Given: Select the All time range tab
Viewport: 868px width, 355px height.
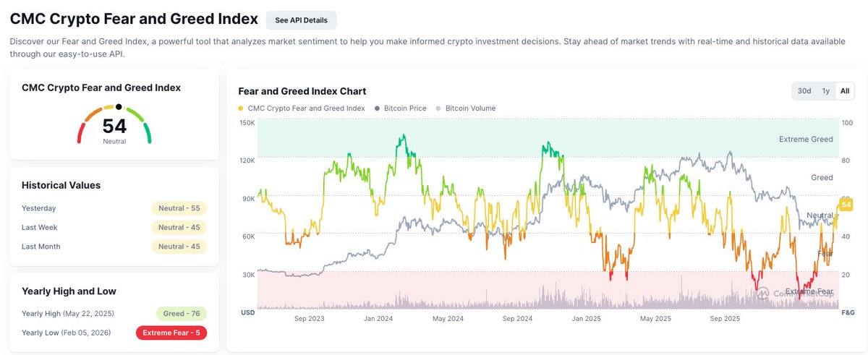Looking at the screenshot, I should coord(844,91).
